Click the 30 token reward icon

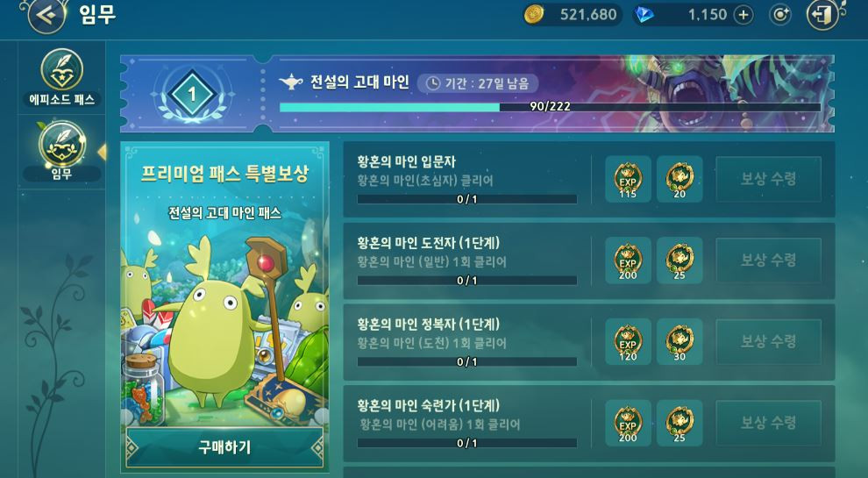click(679, 341)
